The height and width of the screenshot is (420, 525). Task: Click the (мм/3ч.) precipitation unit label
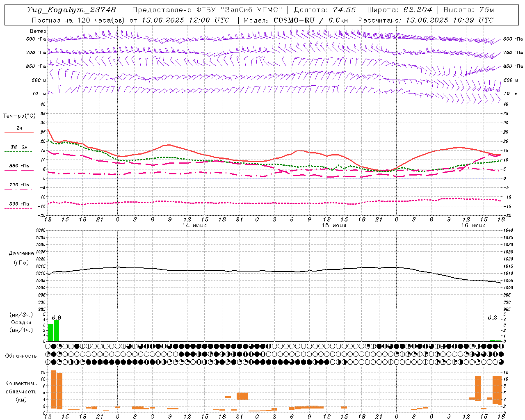(x=21, y=315)
